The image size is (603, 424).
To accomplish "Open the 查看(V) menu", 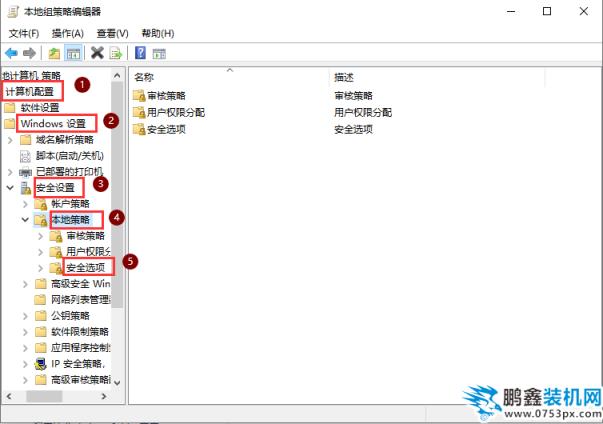I will pyautogui.click(x=112, y=34).
